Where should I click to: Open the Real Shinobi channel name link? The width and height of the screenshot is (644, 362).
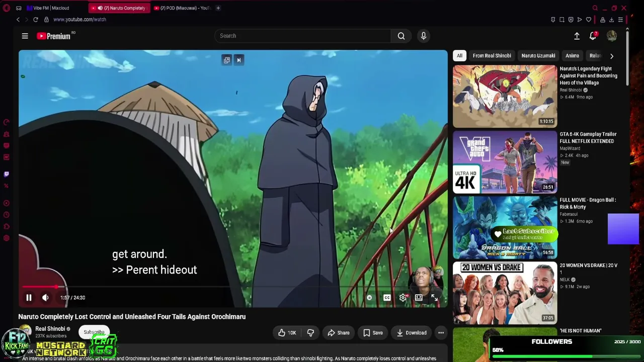click(x=50, y=329)
